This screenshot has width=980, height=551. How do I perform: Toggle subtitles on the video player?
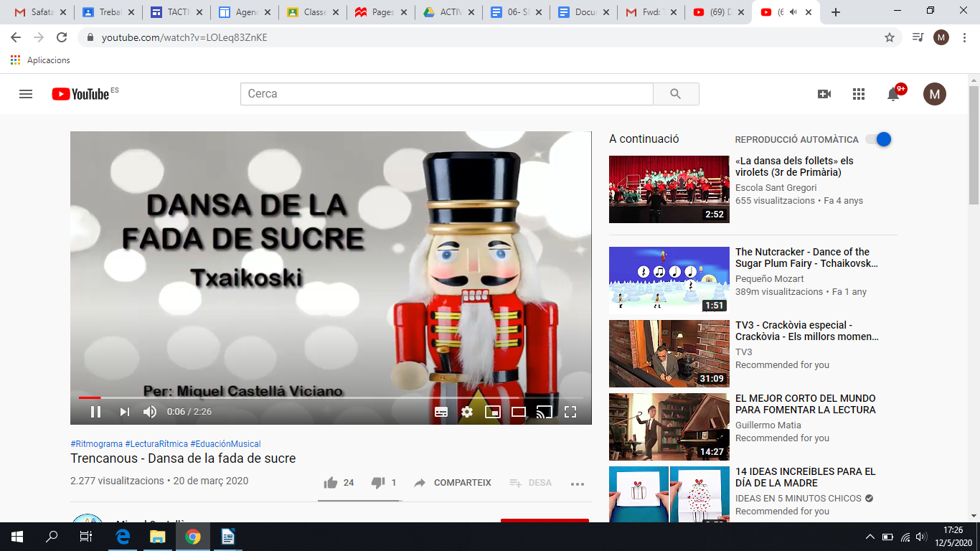(441, 412)
